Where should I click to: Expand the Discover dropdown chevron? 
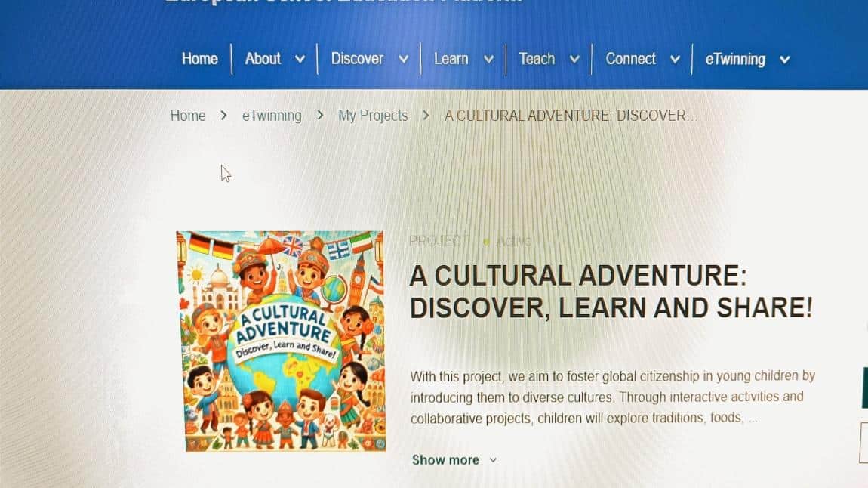pyautogui.click(x=404, y=59)
